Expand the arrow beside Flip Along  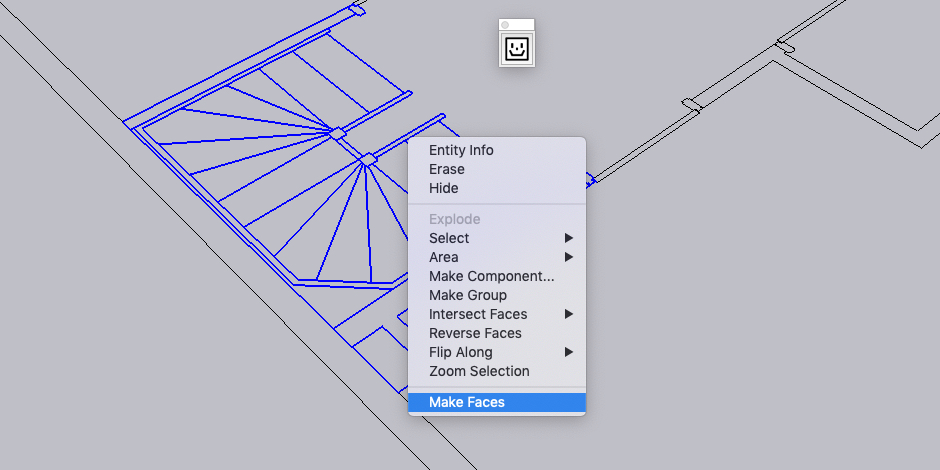(x=569, y=352)
